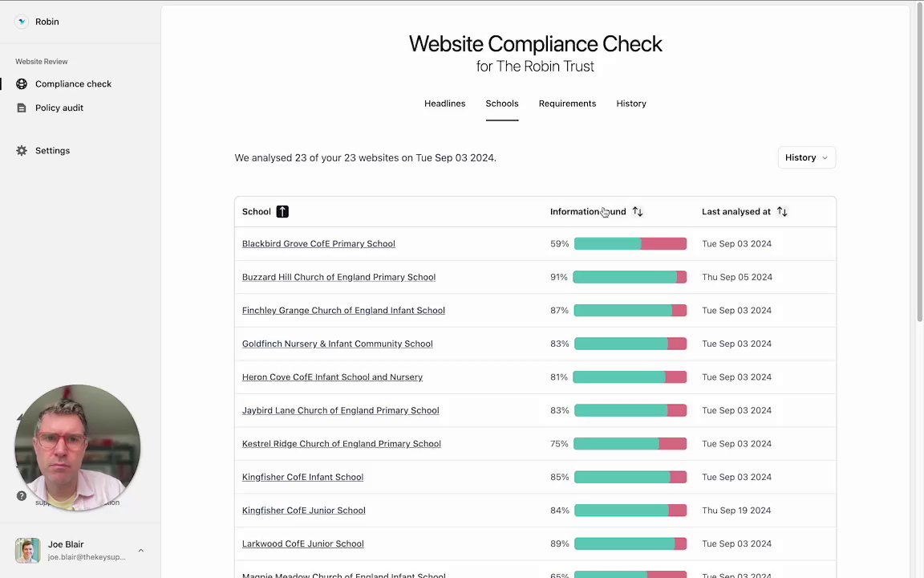The height and width of the screenshot is (578, 924).
Task: Sort by School column arrow icon
Action: pyautogui.click(x=283, y=212)
